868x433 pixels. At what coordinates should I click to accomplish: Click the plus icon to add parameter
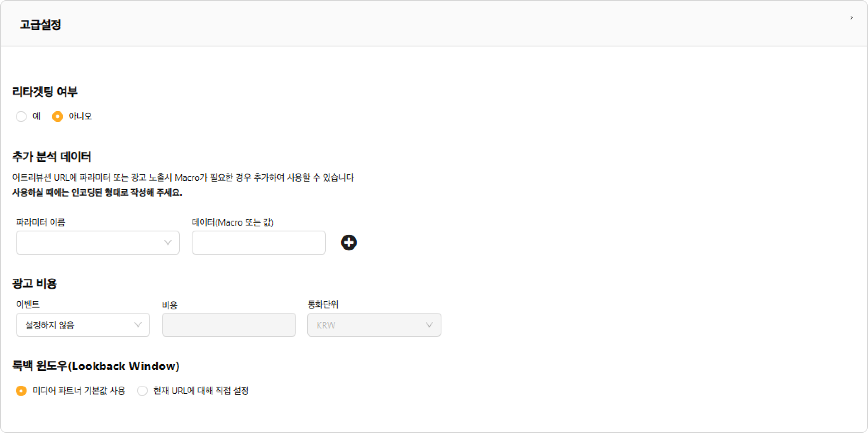point(349,242)
